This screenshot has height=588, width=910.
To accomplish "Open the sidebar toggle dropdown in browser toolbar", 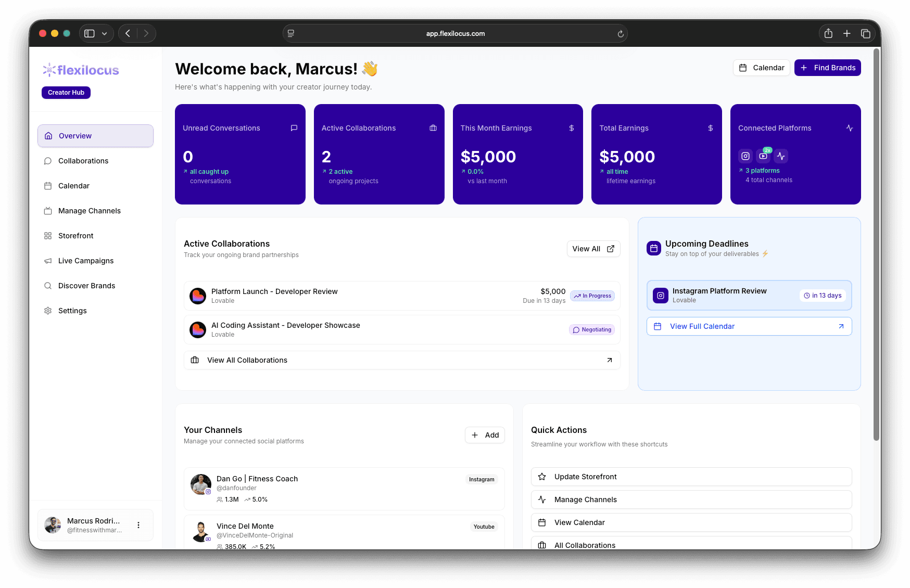I will [x=96, y=33].
